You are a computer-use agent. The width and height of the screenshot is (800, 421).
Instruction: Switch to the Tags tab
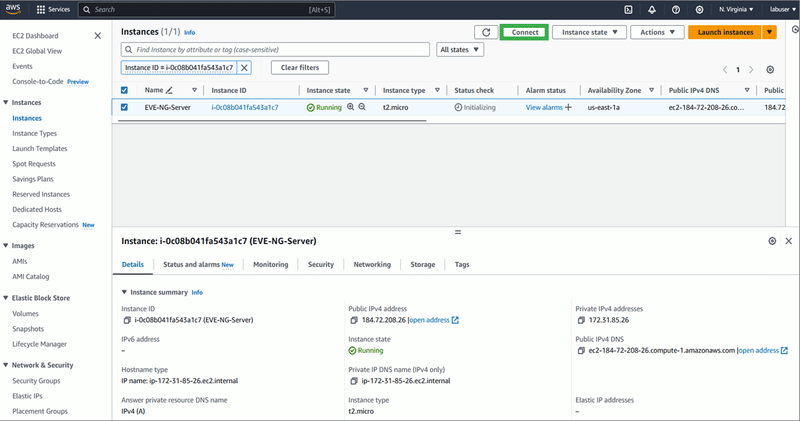tap(462, 264)
